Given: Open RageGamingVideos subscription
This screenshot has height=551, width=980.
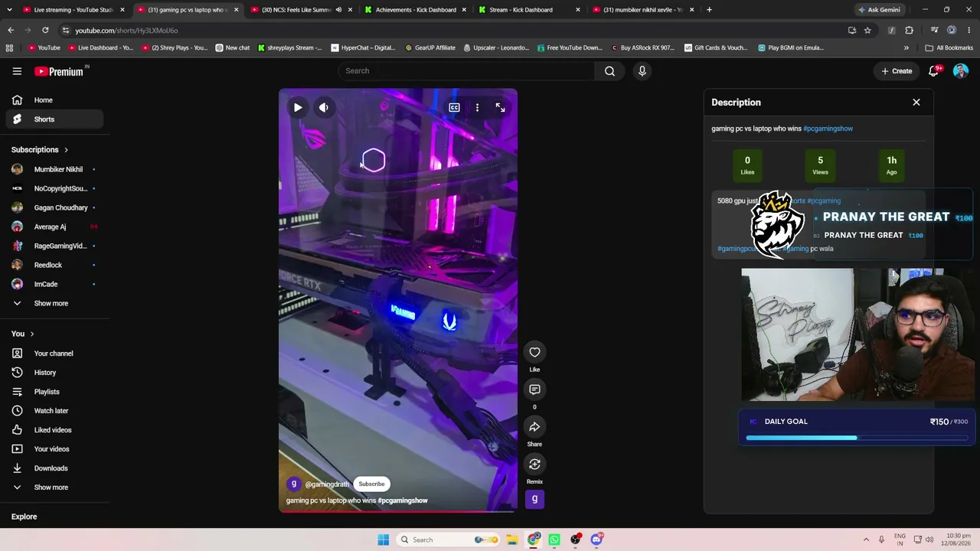Looking at the screenshot, I should click(54, 246).
